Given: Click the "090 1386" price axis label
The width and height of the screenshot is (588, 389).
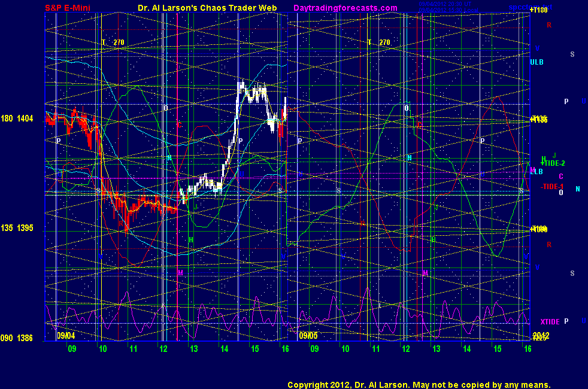Looking at the screenshot, I should (x=17, y=338).
